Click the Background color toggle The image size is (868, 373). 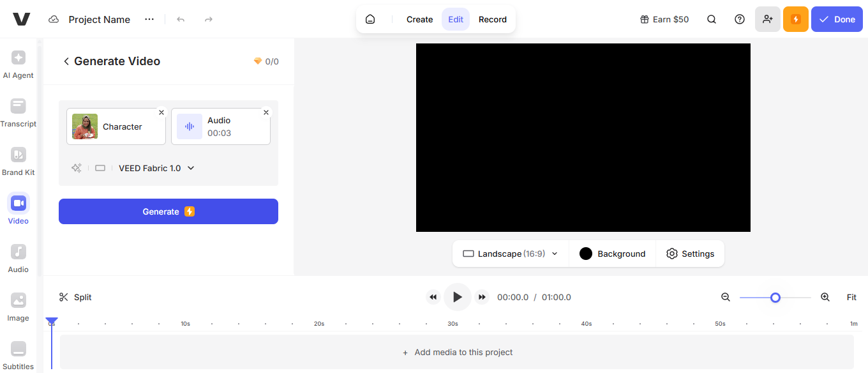tap(611, 254)
